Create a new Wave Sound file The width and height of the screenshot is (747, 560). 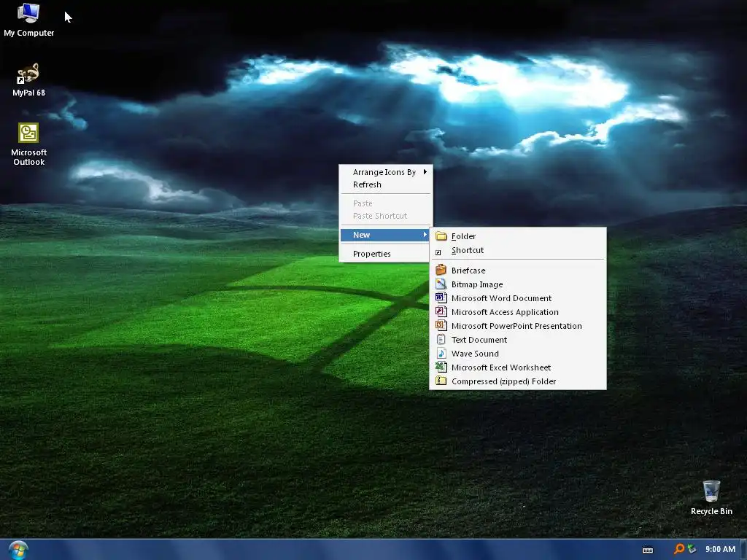pos(518,354)
